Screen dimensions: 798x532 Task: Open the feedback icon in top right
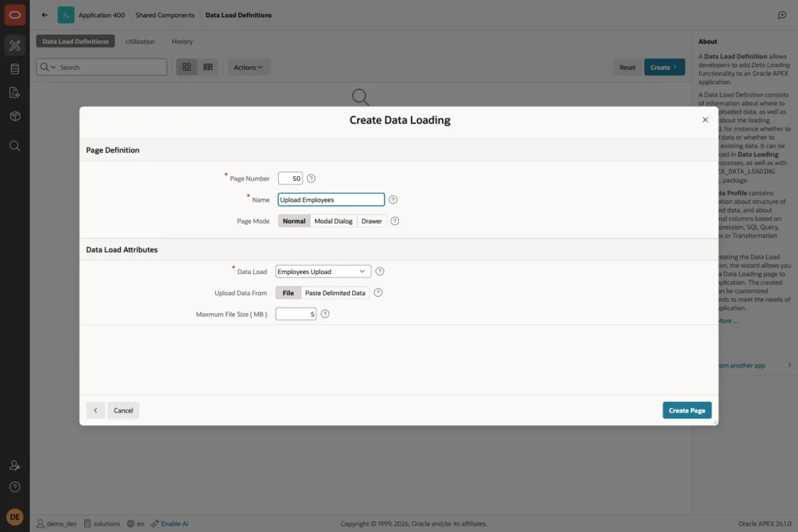click(782, 15)
